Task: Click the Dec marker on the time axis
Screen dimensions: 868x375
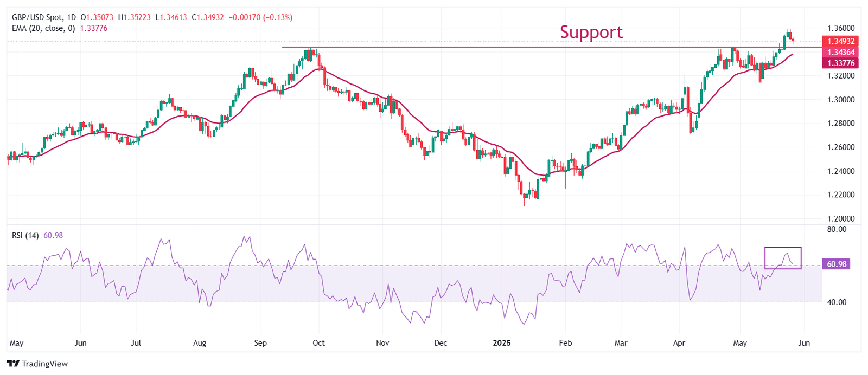Action: tap(441, 343)
